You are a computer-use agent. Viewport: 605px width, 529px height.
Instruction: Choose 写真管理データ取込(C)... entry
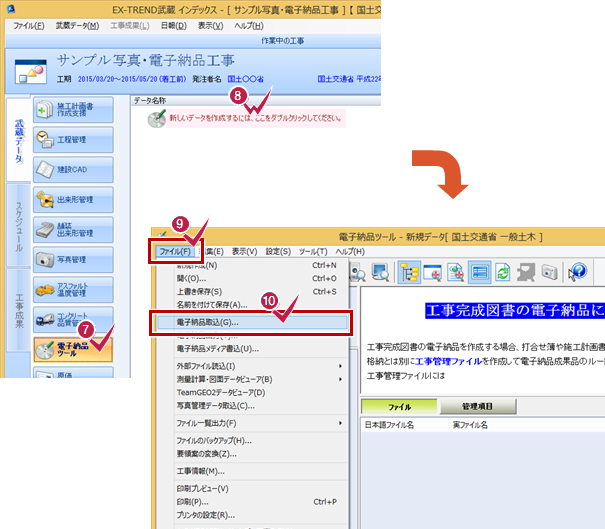tap(253, 406)
